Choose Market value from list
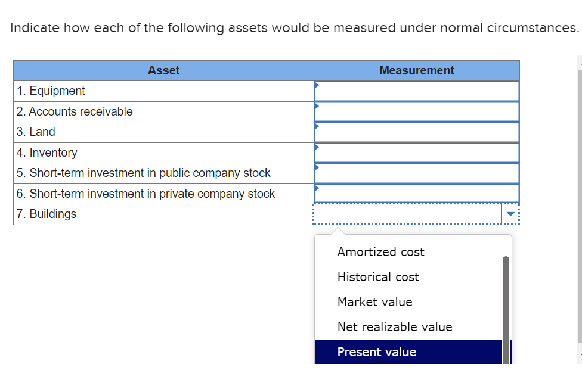 click(x=374, y=302)
